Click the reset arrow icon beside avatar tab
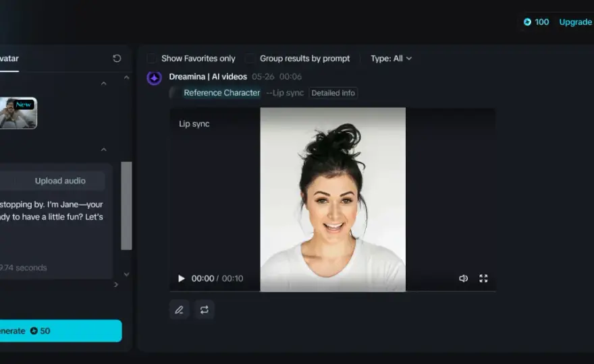This screenshot has width=594, height=364. click(x=117, y=58)
